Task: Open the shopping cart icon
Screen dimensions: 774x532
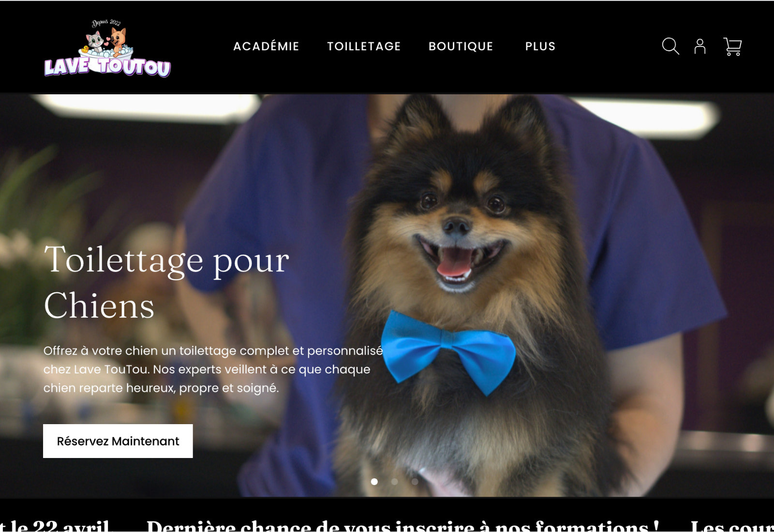Action: tap(732, 46)
